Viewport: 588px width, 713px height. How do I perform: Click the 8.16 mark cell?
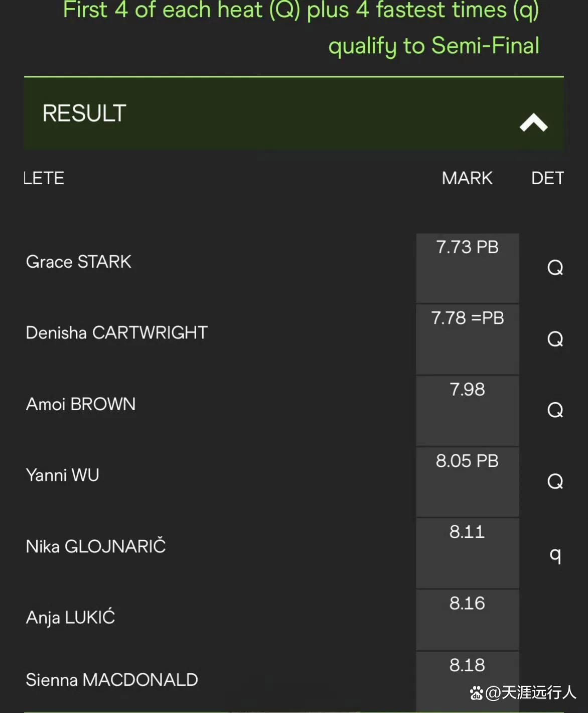coord(468,620)
